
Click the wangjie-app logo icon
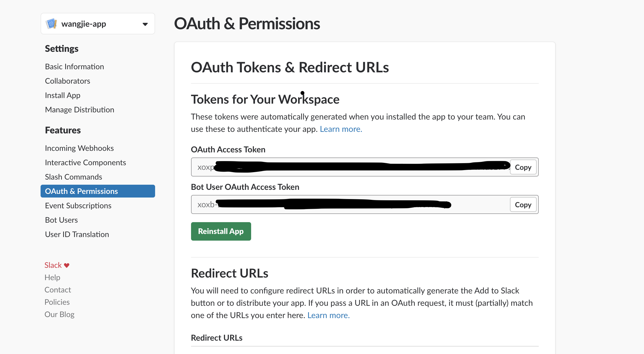coord(51,24)
